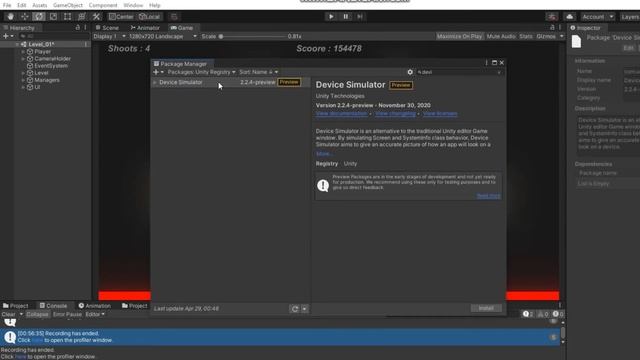Toggle Error Pause in the Console
The width and height of the screenshot is (640, 360).
click(x=67, y=314)
